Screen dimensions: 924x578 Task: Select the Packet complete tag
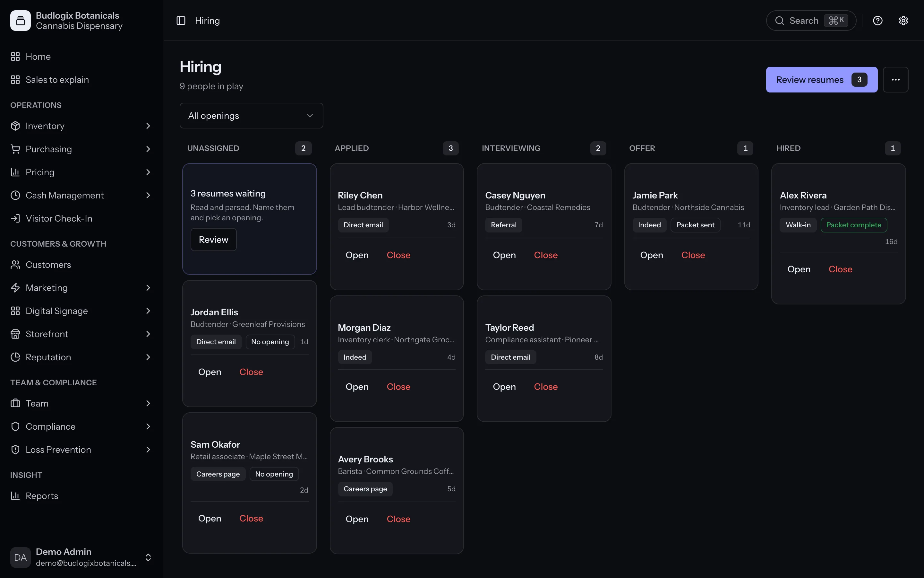coord(853,225)
